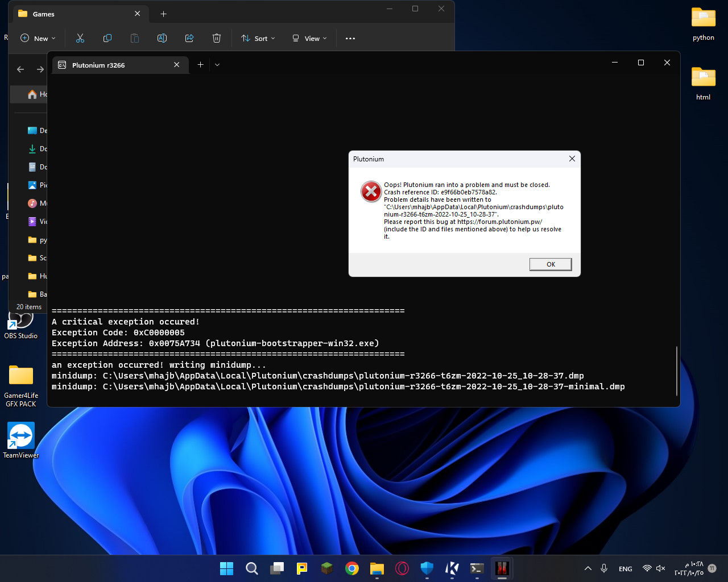Viewport: 728px width, 582px height.
Task: Click the '20 items' status text
Action: point(29,307)
